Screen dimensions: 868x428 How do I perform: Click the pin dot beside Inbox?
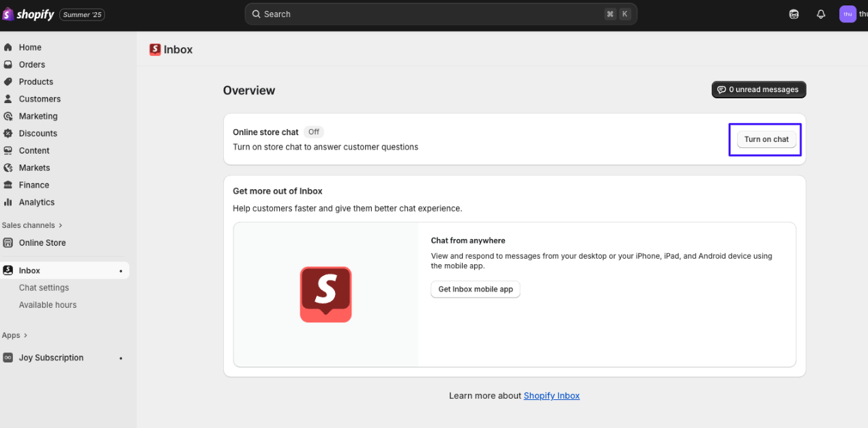[121, 271]
